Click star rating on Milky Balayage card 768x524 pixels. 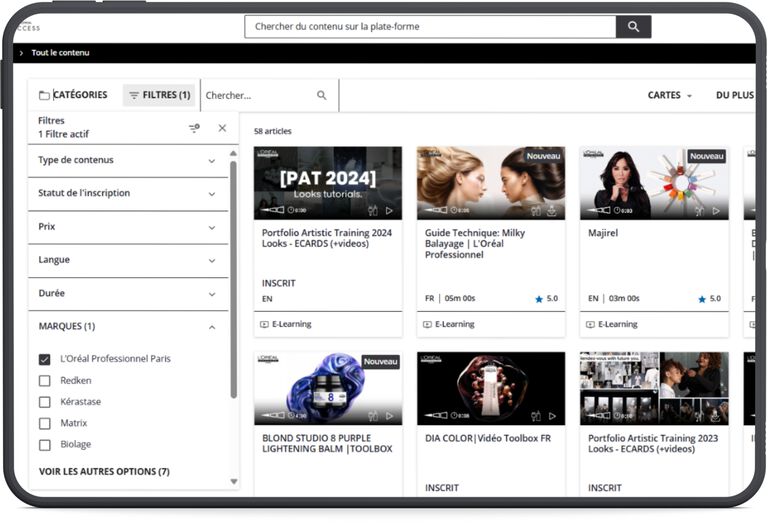[x=547, y=299]
